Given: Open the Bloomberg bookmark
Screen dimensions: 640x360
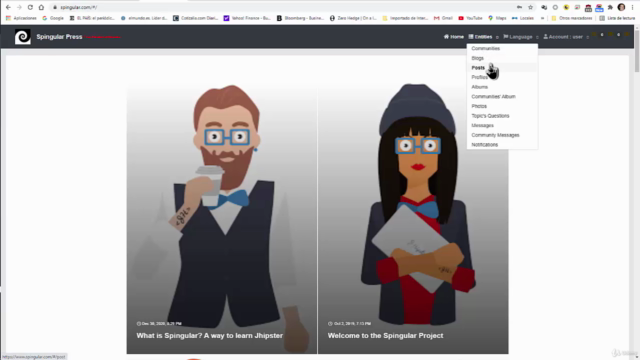Looking at the screenshot, I should [300, 18].
